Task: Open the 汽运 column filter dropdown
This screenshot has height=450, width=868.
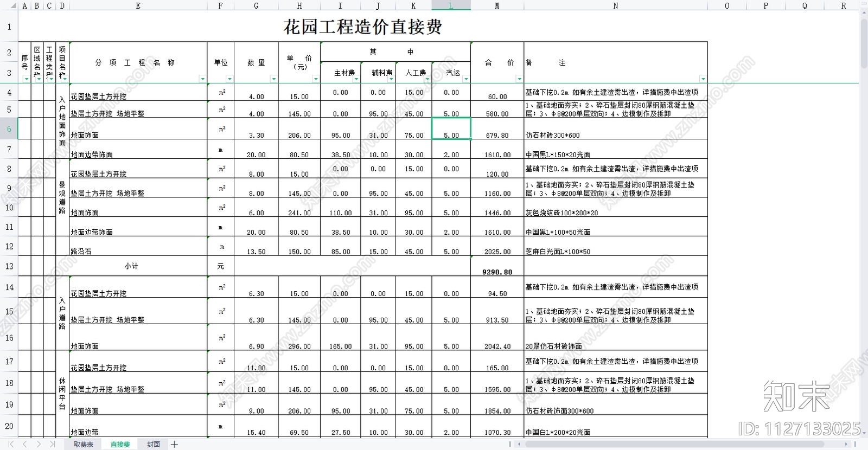Action: [x=466, y=79]
